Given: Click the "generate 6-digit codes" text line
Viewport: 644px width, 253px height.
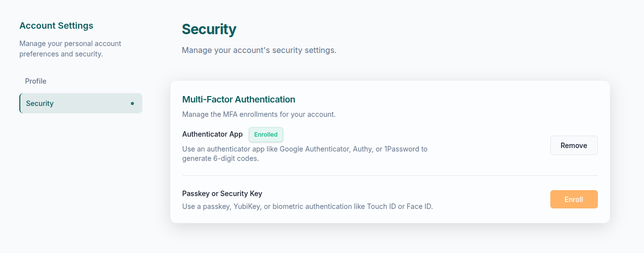Looking at the screenshot, I should [x=221, y=159].
